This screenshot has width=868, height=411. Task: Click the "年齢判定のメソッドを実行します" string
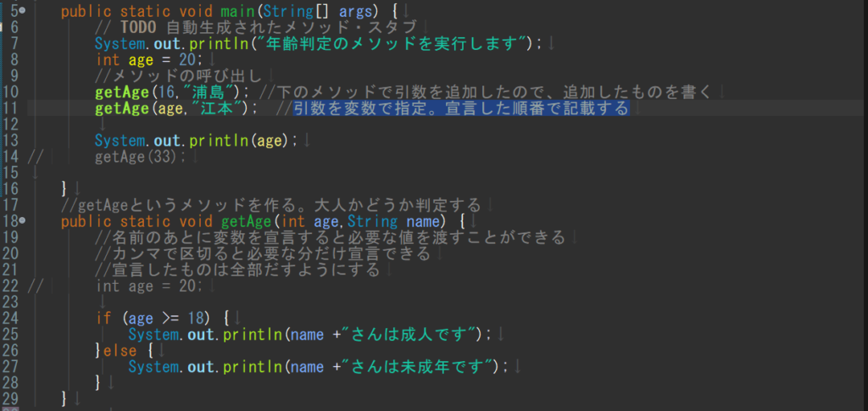(395, 43)
